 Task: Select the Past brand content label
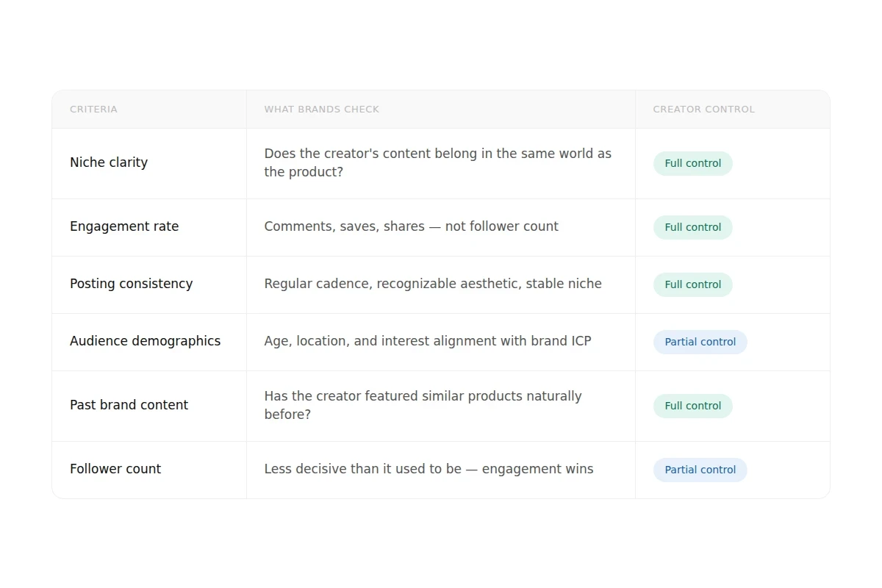[x=129, y=405]
